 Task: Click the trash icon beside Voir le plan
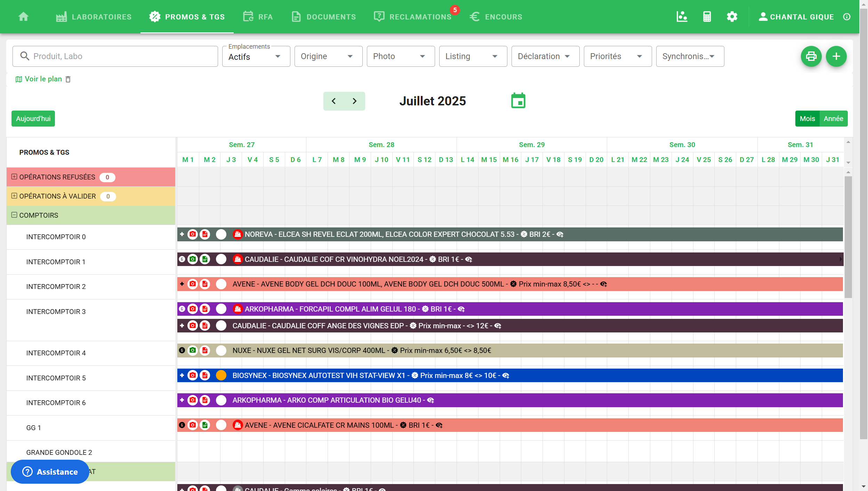(68, 79)
